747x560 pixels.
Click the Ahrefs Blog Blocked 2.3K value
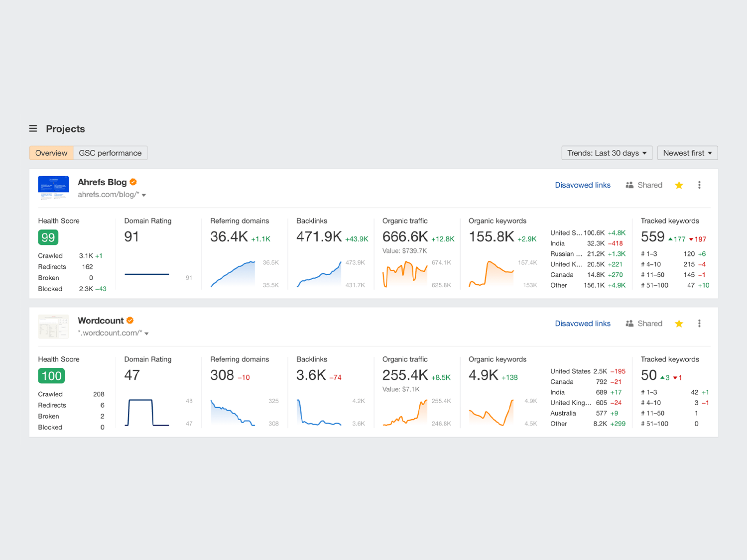tap(86, 289)
